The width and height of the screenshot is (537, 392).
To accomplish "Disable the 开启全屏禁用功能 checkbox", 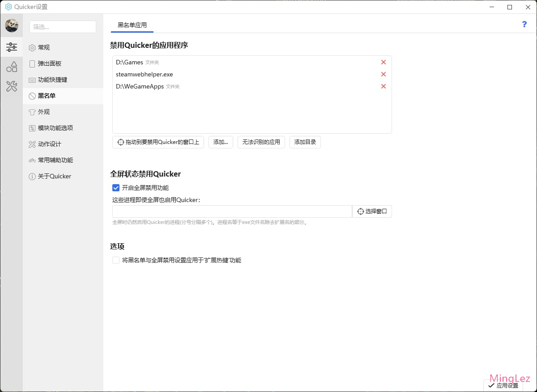I will tap(116, 188).
